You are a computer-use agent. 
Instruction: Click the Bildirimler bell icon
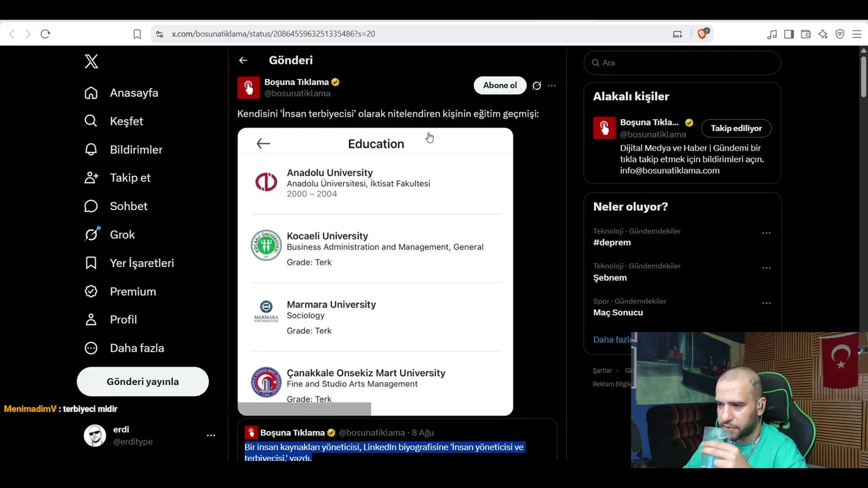tap(91, 150)
